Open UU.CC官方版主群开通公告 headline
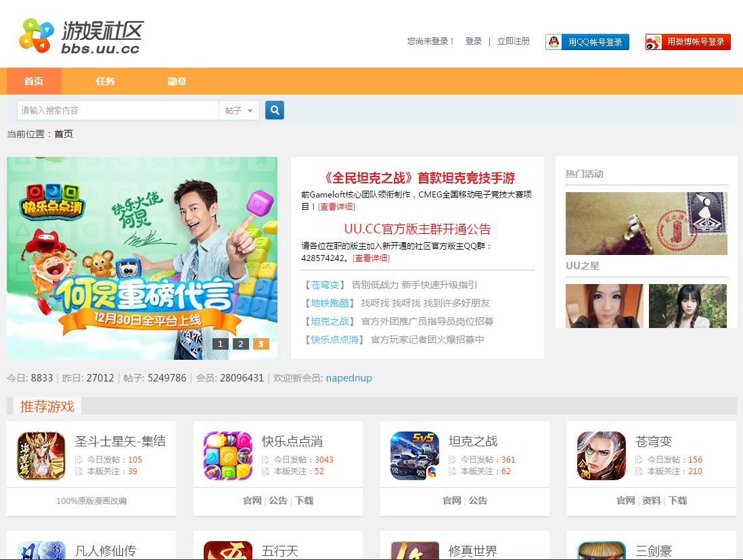 (418, 229)
